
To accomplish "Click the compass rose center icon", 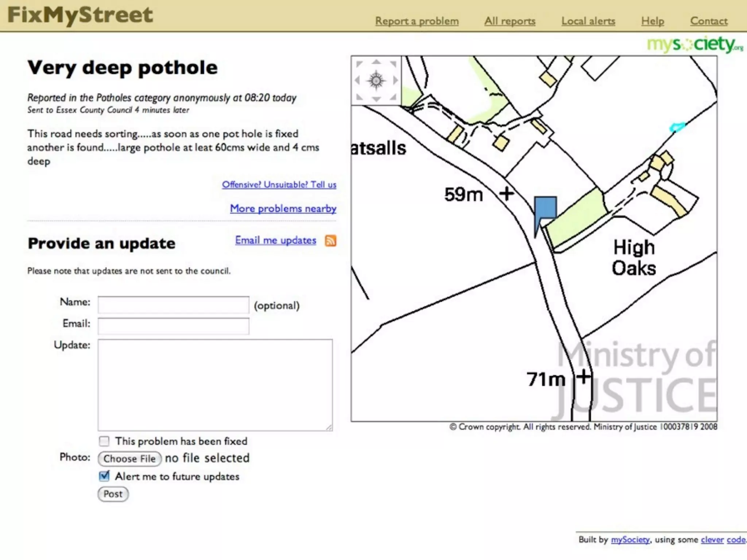I will click(376, 80).
